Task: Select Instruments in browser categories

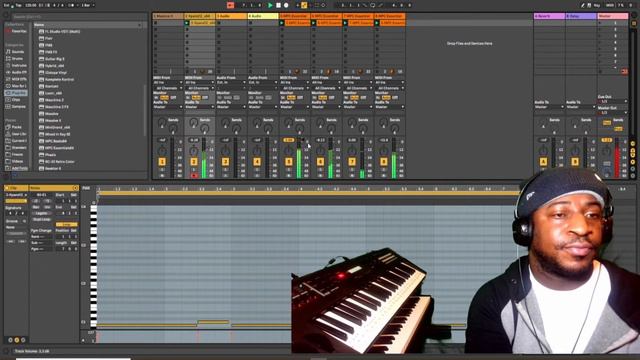Action: (x=16, y=65)
